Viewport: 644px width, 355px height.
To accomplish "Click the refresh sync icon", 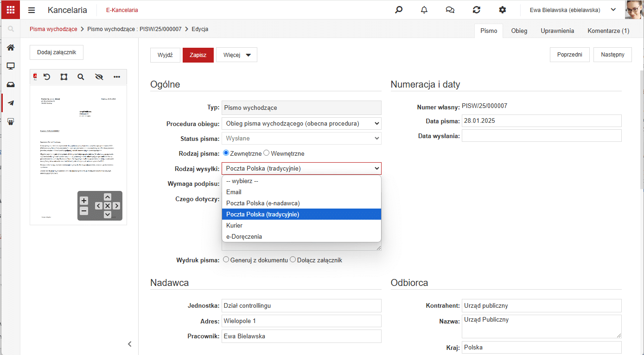I will (x=476, y=10).
